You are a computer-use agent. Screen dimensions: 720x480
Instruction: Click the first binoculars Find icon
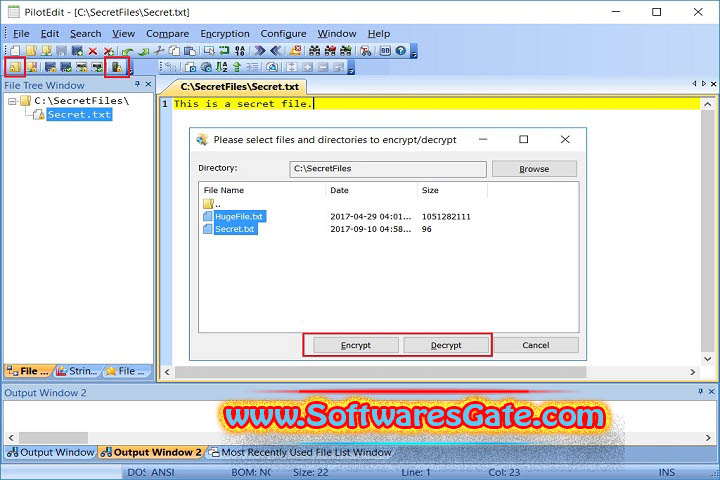click(315, 51)
